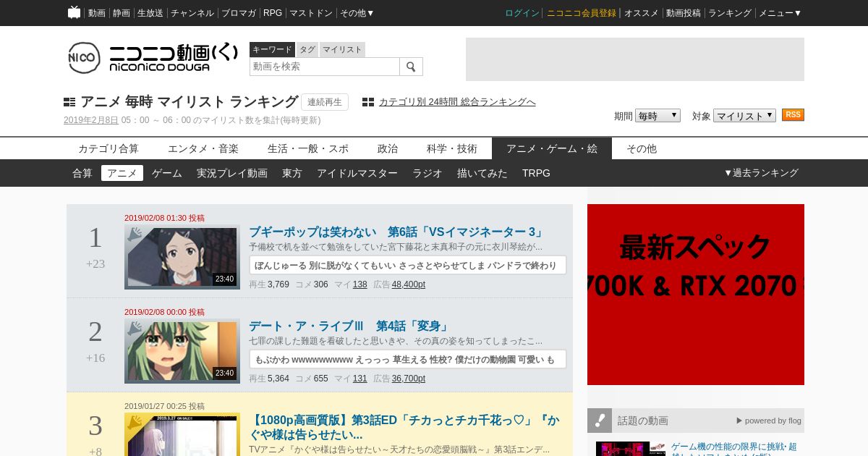
Task: Open カテゴリ別 24時間 総合ランキングへ link
Action: coord(457,102)
